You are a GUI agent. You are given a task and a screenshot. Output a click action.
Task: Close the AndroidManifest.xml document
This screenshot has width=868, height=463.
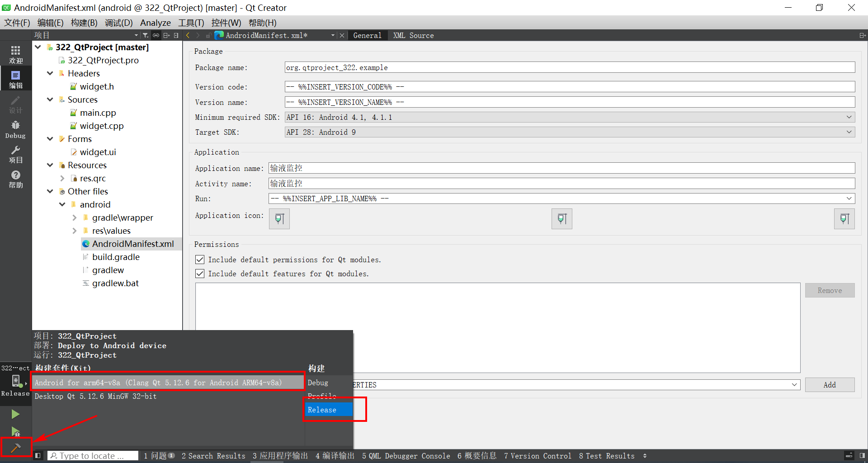tap(342, 35)
